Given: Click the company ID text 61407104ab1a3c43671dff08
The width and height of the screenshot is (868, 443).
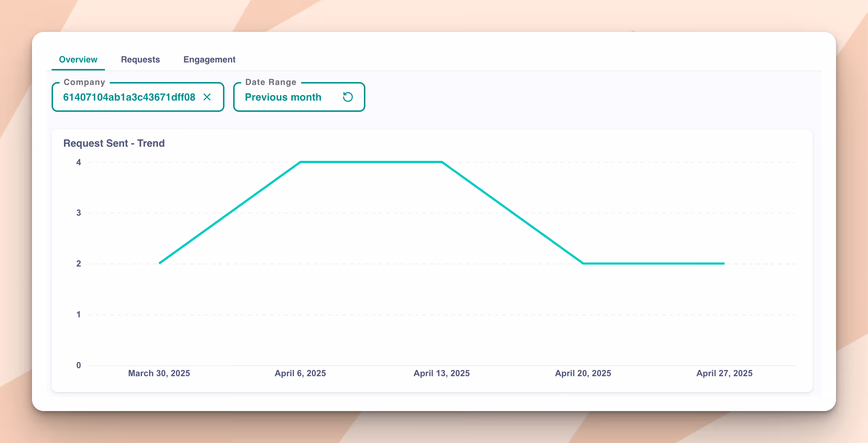Looking at the screenshot, I should 129,97.
